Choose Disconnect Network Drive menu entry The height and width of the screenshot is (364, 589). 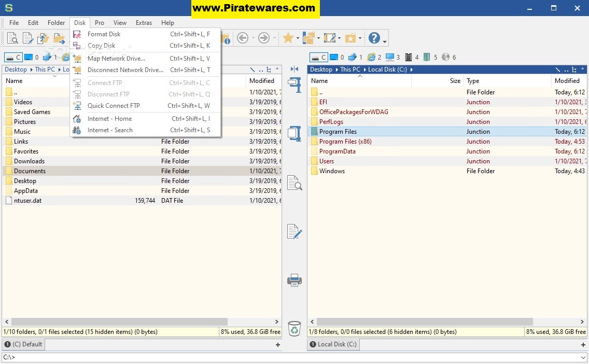point(146,70)
